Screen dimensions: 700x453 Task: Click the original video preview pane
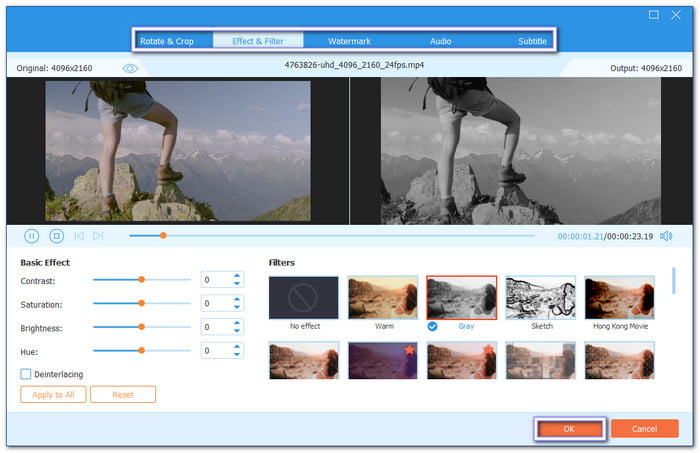point(178,151)
